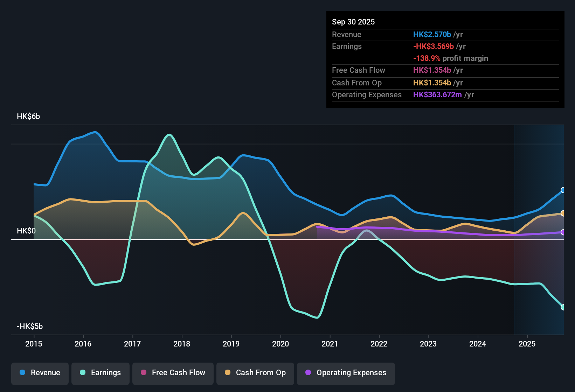Click the Earnings endpoint marker at chart bottom
This screenshot has width=575, height=392.
(563, 307)
